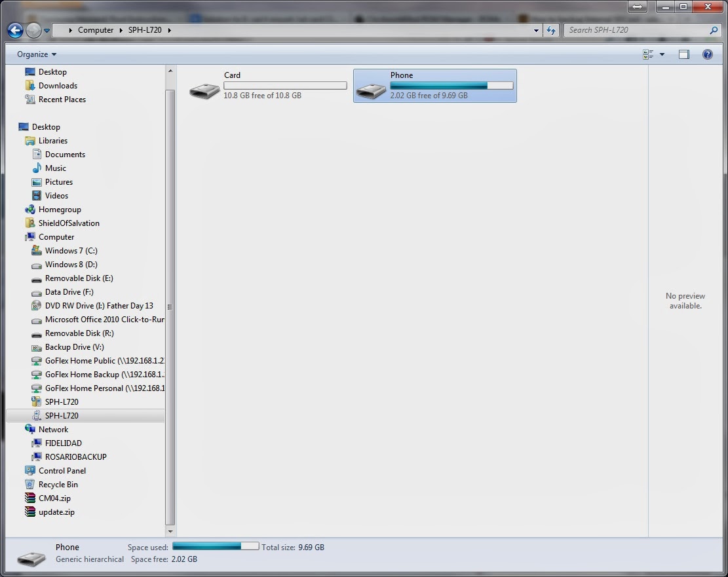
Task: Expand the arrow after Computer breadcrumb
Action: pyautogui.click(x=121, y=30)
